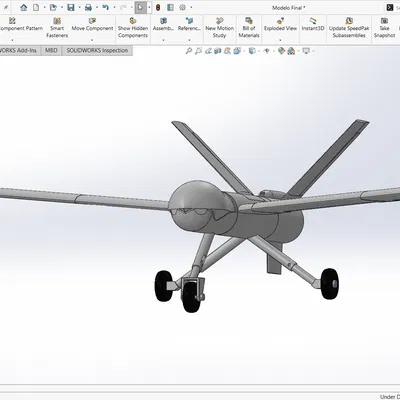Click the Print icon
Image resolution: width=400 pixels, height=400 pixels.
88,7
